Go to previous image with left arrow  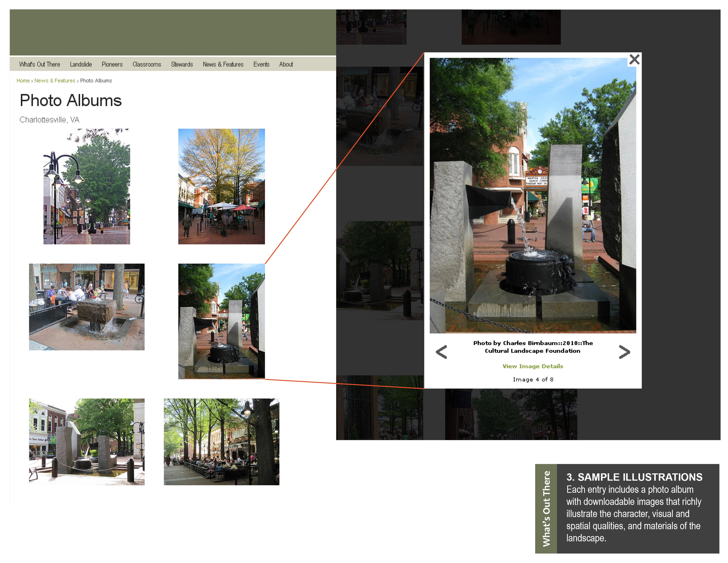tap(441, 352)
